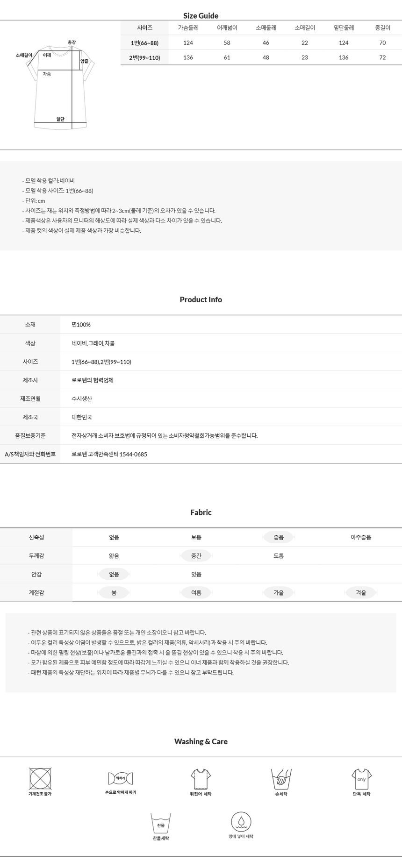Click the 총길이 column header
The width and height of the screenshot is (402, 868).
[x=382, y=28]
